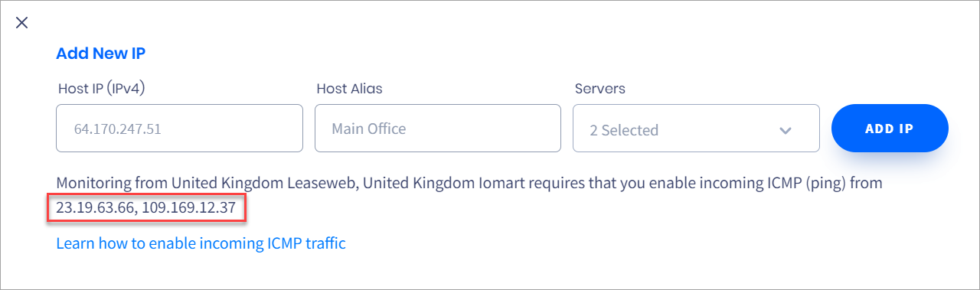Focus the Host Alias input box
This screenshot has width=980, height=290.
pyautogui.click(x=438, y=129)
